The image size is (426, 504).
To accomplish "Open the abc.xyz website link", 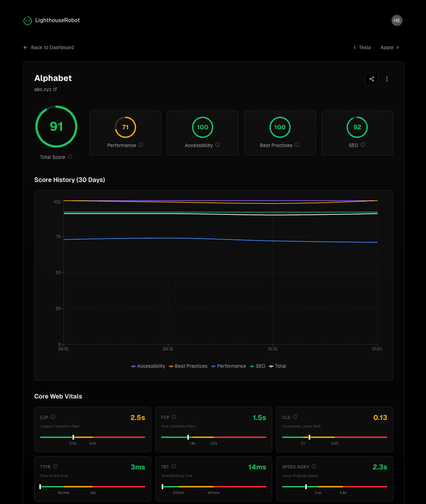I will 43,89.
